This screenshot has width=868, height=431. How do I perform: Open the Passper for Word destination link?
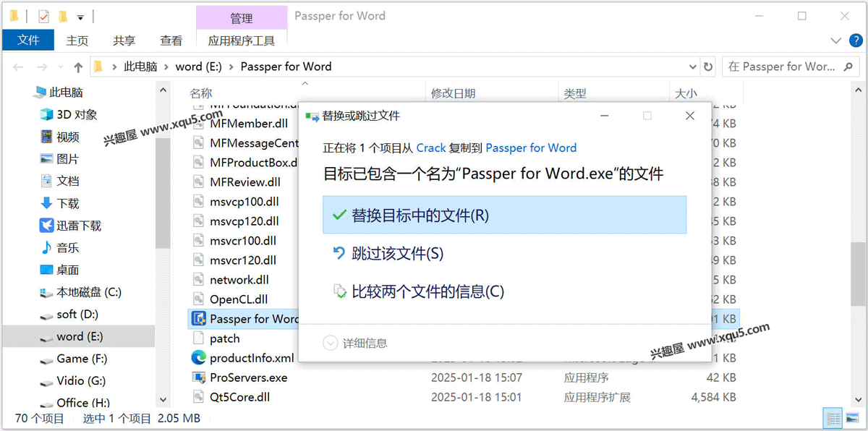coord(531,148)
